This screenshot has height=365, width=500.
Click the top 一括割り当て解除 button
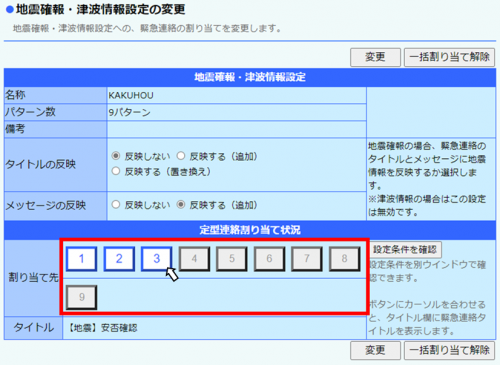(x=449, y=57)
